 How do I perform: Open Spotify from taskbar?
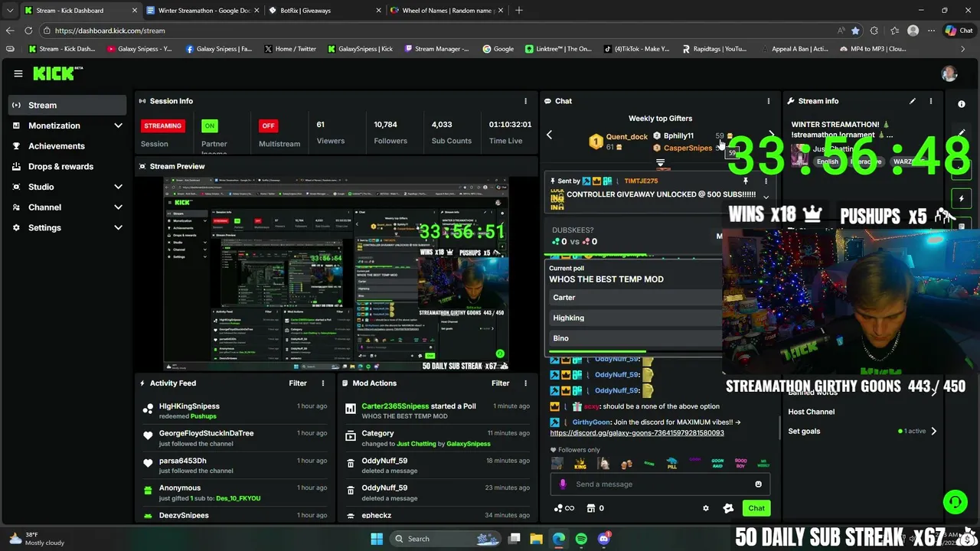click(x=581, y=539)
